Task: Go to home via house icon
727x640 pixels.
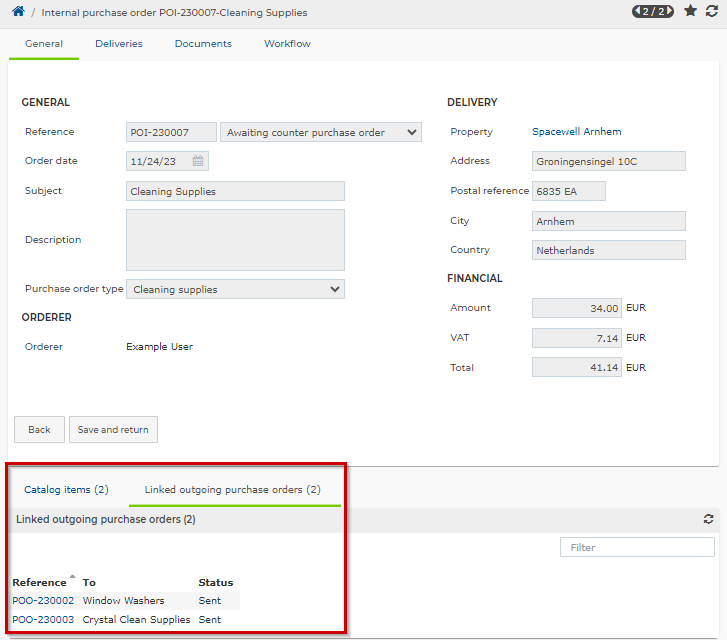Action: 18,11
